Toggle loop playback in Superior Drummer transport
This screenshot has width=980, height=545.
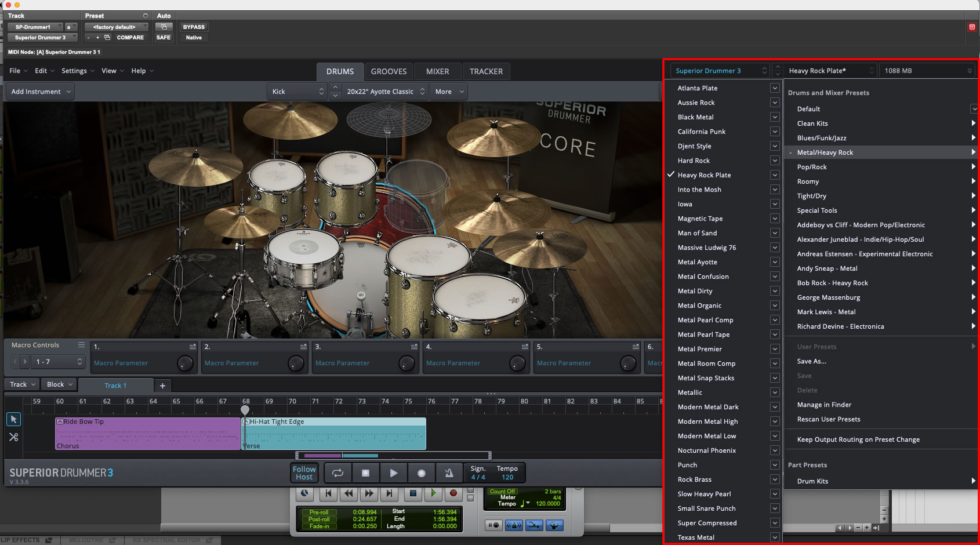tap(337, 473)
